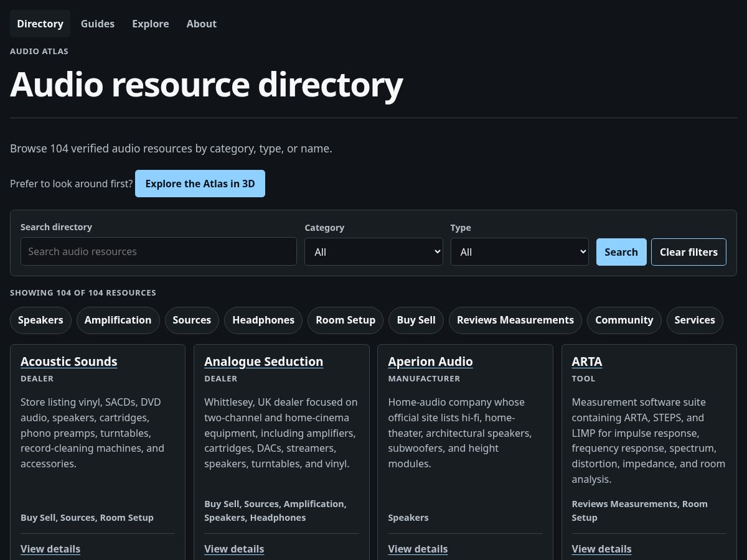Filter by the Amplification chip
747x560 pixels.
(x=118, y=320)
